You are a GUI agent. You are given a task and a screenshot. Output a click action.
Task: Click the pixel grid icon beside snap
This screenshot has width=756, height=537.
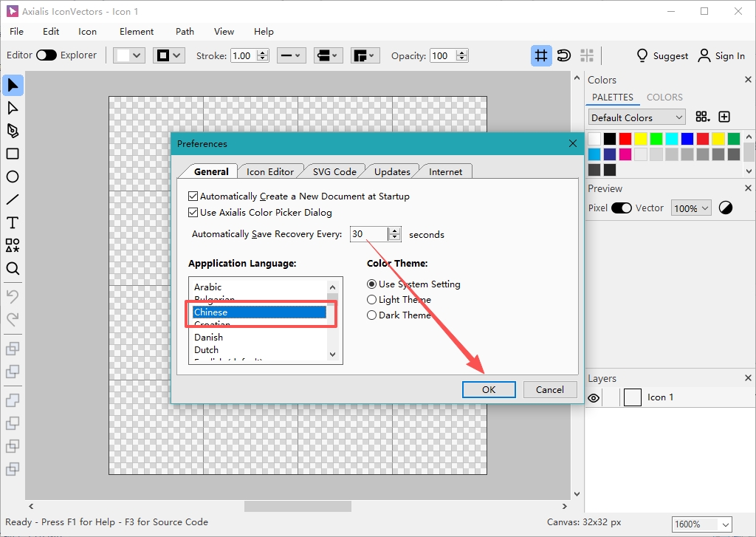pyautogui.click(x=587, y=55)
